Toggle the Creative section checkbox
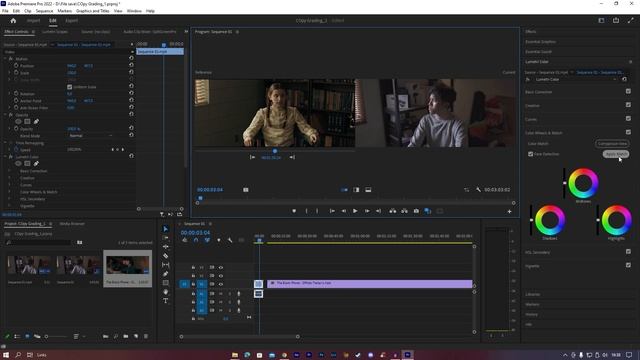 coord(628,105)
